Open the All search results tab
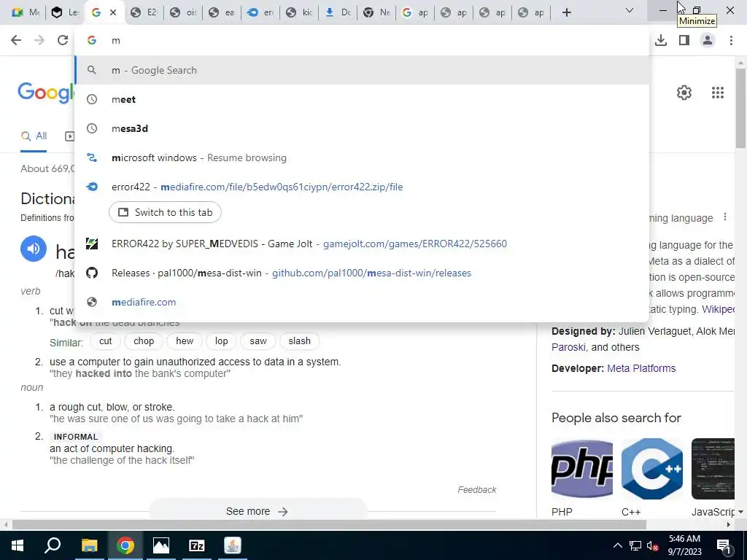This screenshot has width=747, height=560. pyautogui.click(x=34, y=136)
